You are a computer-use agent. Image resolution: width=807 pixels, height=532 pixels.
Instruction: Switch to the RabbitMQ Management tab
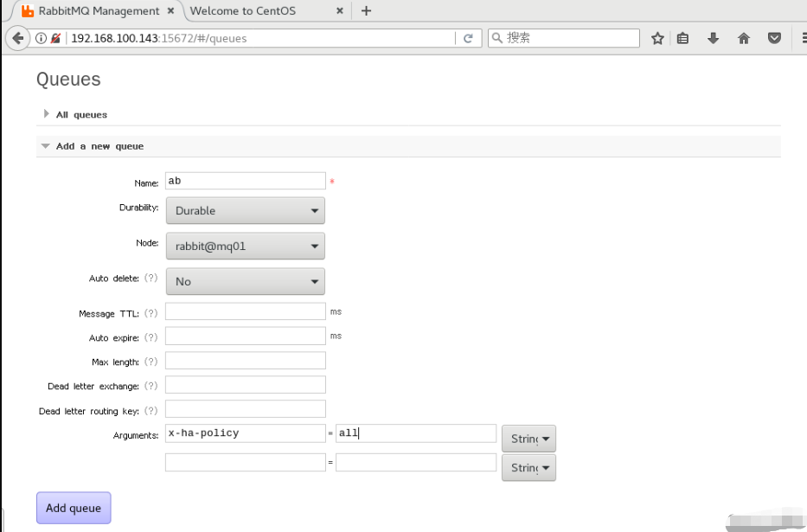(99, 10)
